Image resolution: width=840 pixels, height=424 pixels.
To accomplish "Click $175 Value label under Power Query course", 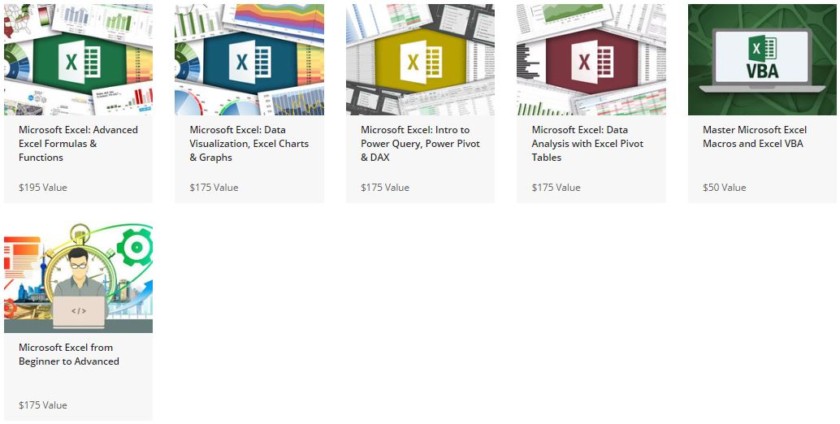I will pyautogui.click(x=385, y=187).
